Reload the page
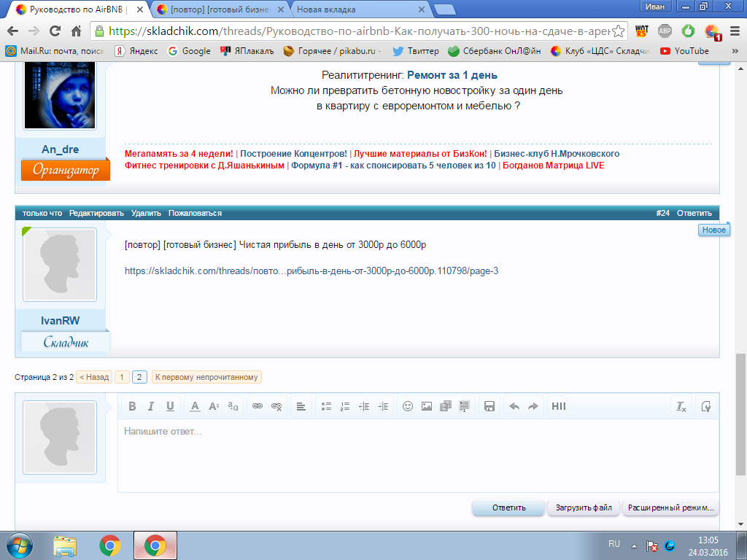This screenshot has height=560, width=747. tap(55, 31)
